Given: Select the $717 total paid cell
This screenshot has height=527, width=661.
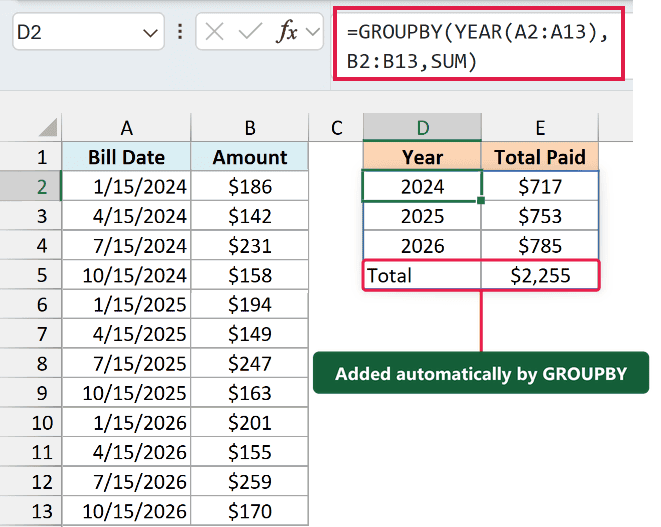Looking at the screenshot, I should (x=540, y=186).
